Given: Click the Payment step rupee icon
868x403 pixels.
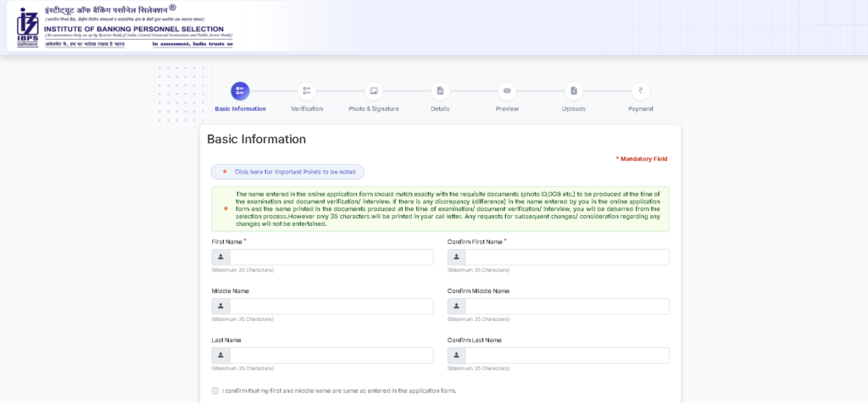Looking at the screenshot, I should point(641,91).
